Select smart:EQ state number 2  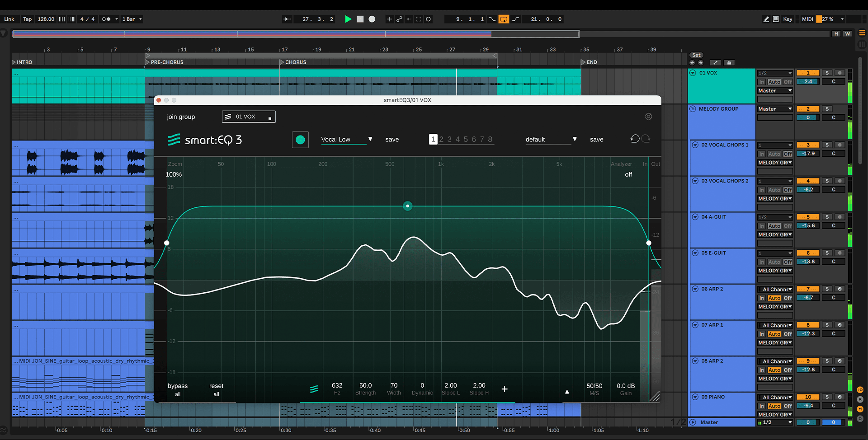(442, 140)
